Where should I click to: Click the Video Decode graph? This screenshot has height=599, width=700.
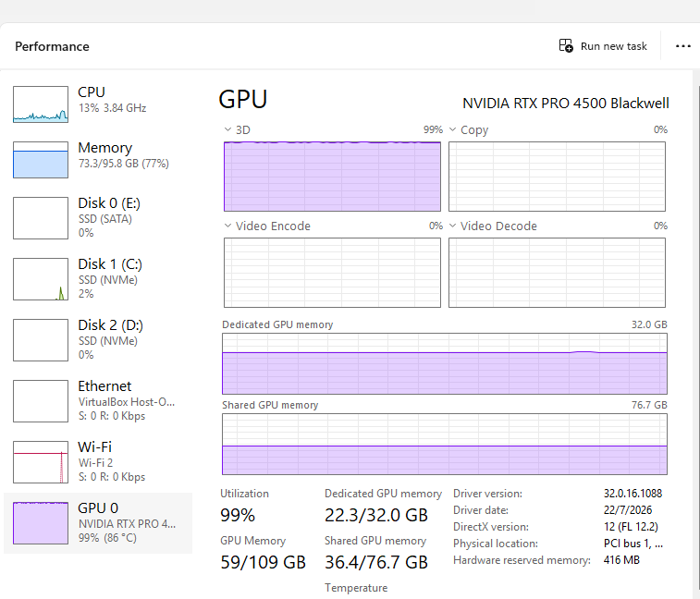point(558,273)
